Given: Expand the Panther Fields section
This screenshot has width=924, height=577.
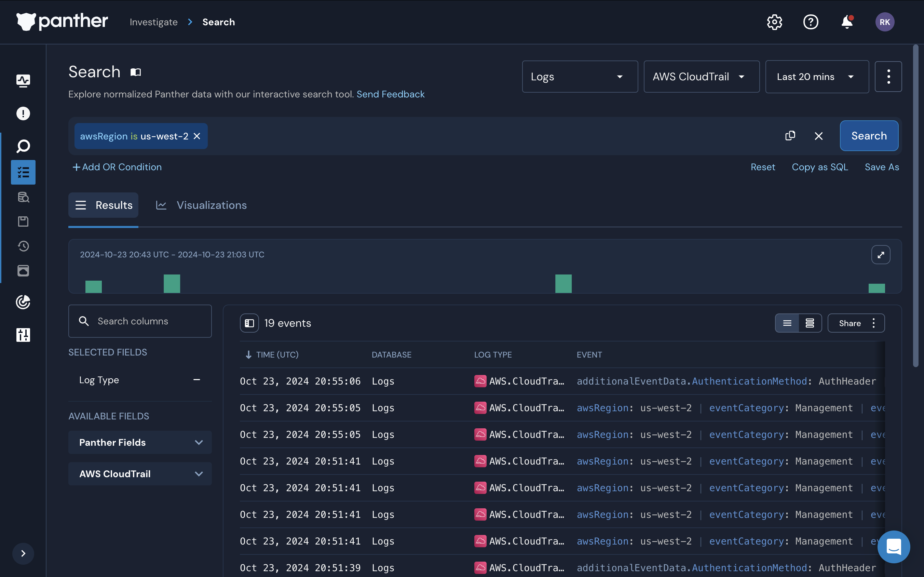Looking at the screenshot, I should tap(140, 442).
